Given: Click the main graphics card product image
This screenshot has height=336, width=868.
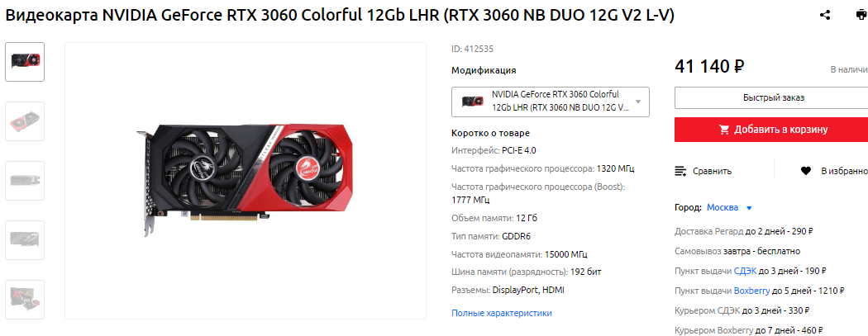Looking at the screenshot, I should tap(246, 181).
